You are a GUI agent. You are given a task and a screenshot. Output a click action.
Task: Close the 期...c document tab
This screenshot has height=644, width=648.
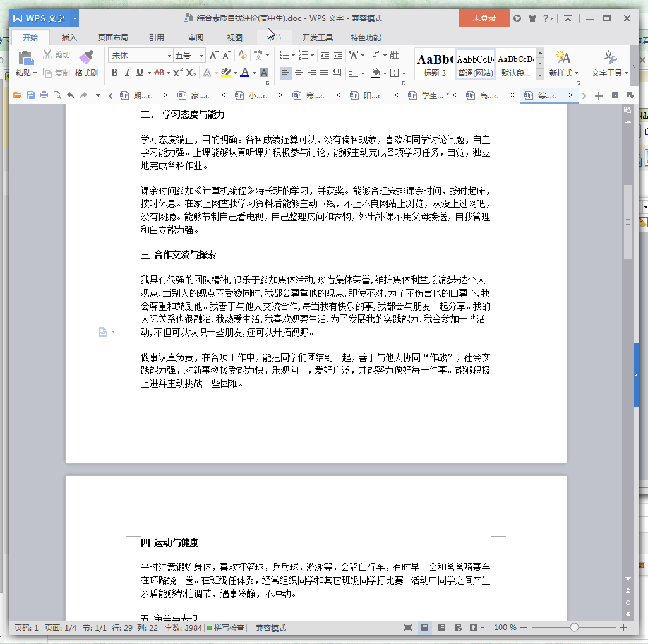point(165,95)
